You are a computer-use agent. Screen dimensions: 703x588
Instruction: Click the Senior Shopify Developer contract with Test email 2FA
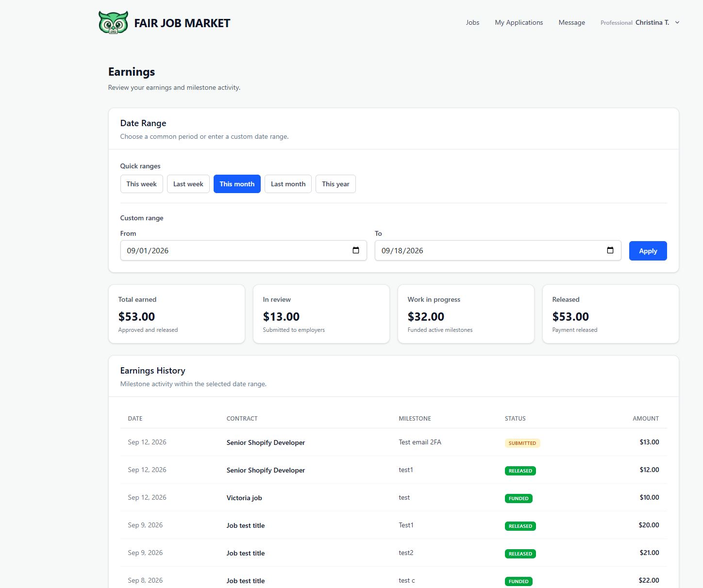point(266,442)
